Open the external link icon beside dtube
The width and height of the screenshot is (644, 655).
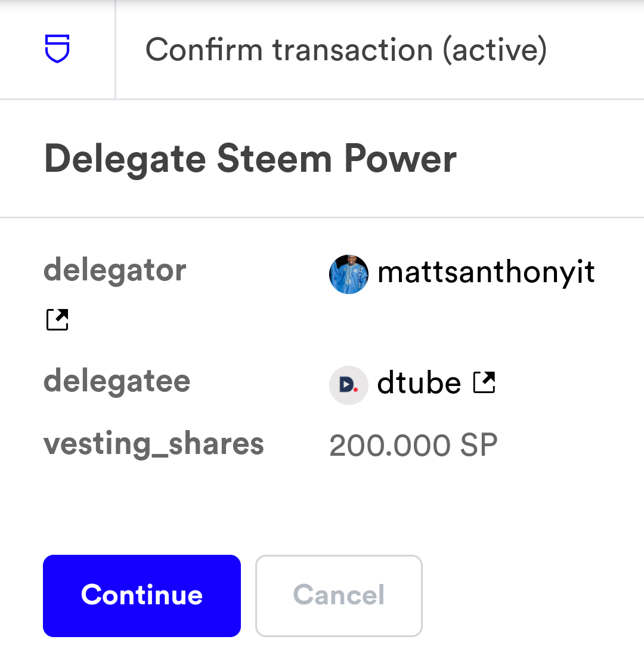tap(484, 382)
